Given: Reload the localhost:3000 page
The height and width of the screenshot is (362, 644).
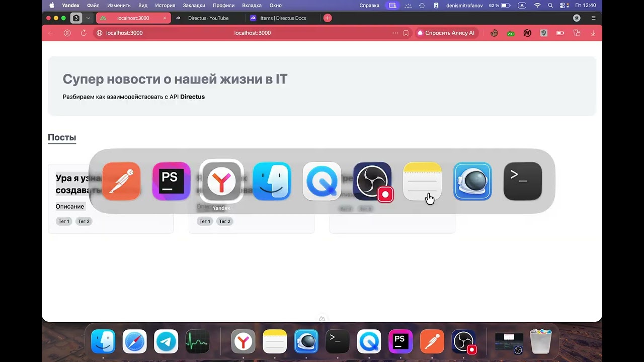Looking at the screenshot, I should click(x=84, y=33).
